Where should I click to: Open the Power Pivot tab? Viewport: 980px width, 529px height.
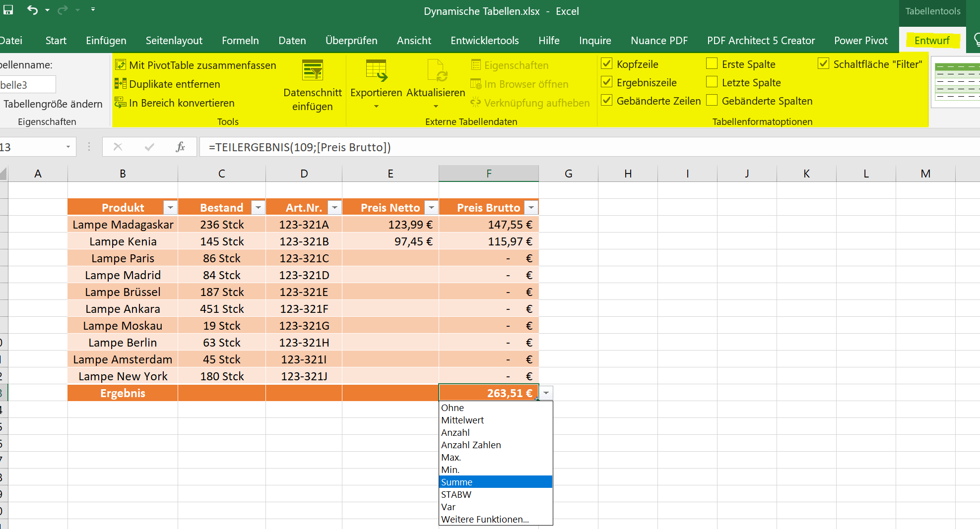click(x=861, y=41)
